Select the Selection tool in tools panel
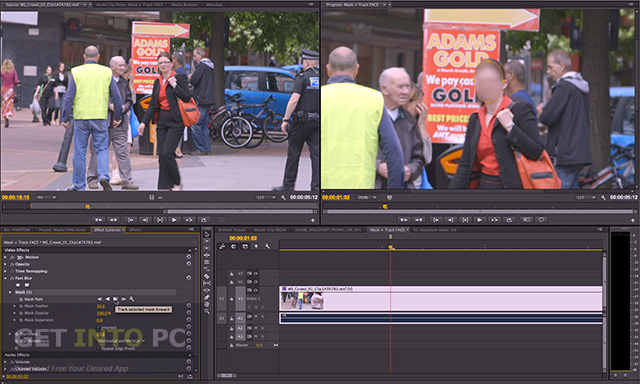Screen dimensions: 640x384 pos(207,234)
